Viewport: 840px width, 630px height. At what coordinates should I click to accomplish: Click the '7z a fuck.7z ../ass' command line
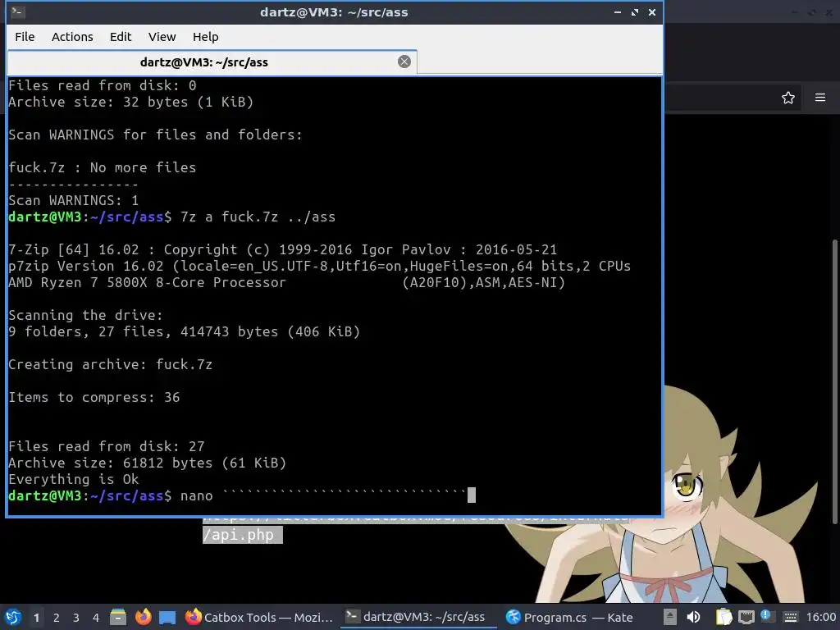coord(258,217)
